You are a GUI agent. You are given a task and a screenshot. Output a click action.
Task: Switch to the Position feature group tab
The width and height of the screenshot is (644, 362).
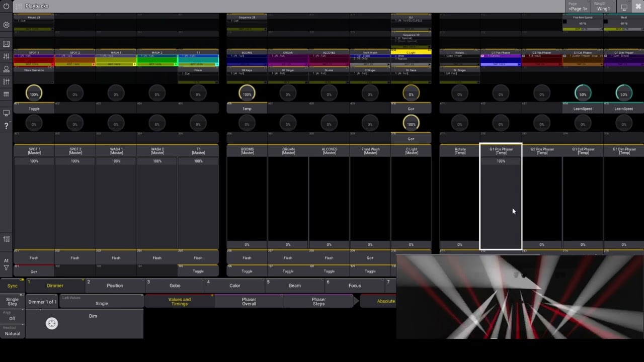115,286
